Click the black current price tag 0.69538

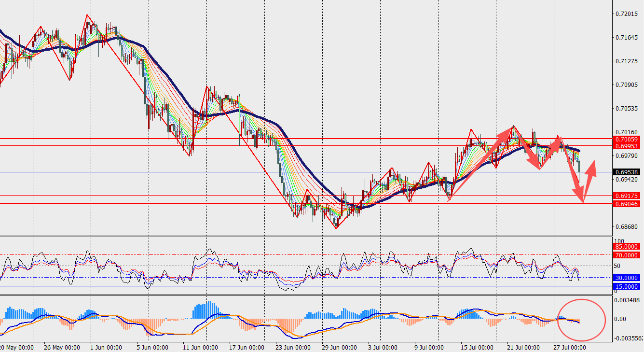tap(627, 172)
